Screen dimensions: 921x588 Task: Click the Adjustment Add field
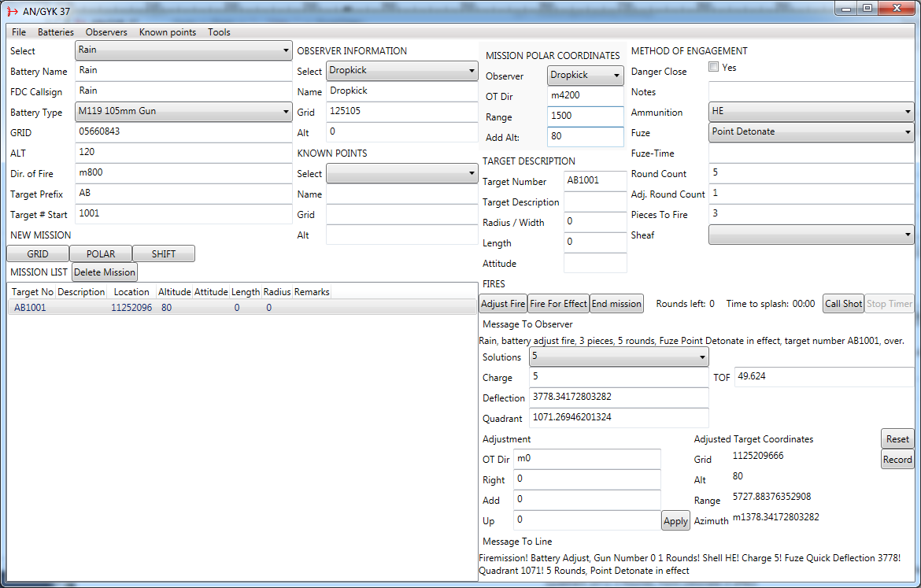click(x=586, y=501)
